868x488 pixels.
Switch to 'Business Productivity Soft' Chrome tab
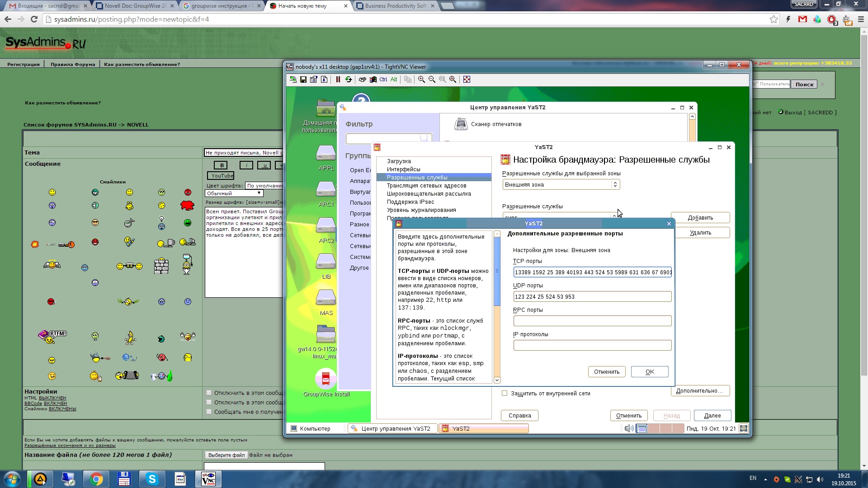tap(395, 6)
